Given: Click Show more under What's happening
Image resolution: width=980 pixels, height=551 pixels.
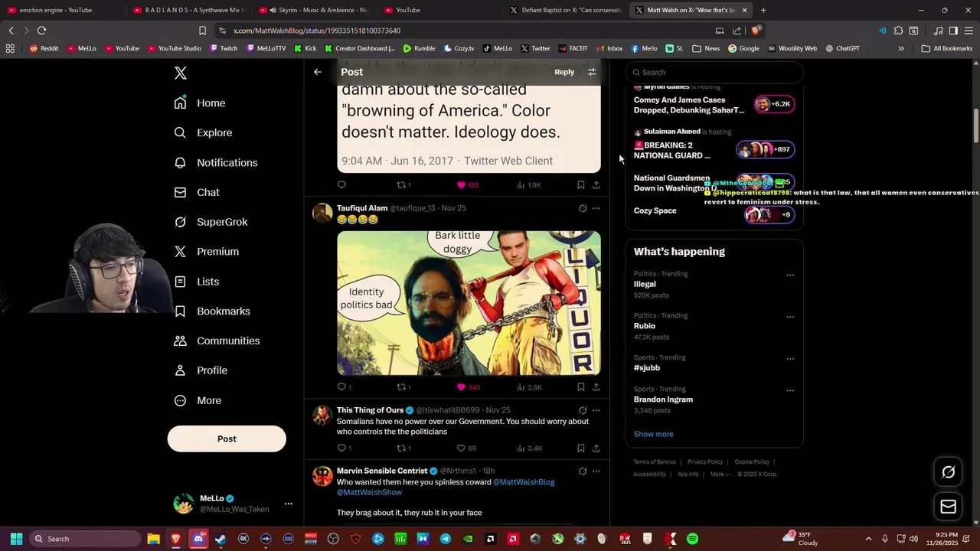Looking at the screenshot, I should [x=653, y=434].
